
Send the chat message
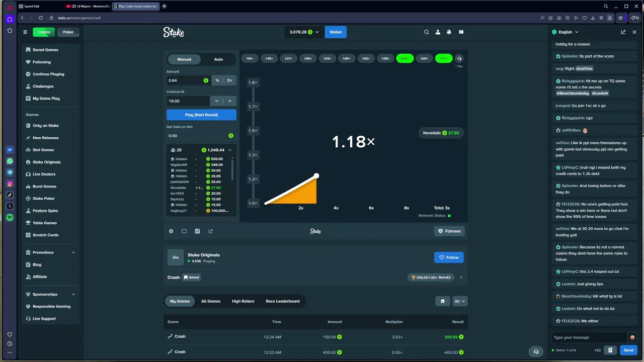pos(628,350)
